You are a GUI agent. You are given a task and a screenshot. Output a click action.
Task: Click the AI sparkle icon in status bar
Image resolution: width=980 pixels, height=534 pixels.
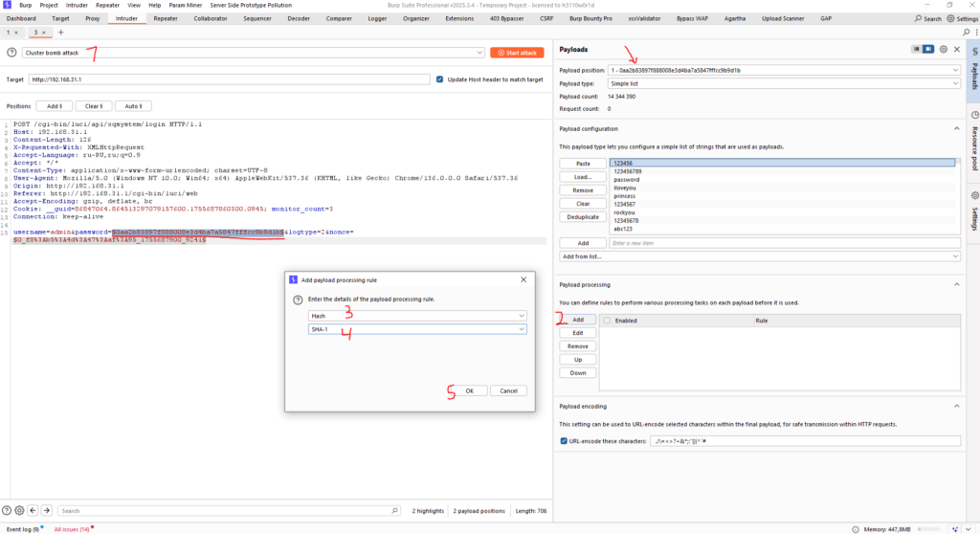pos(956,529)
